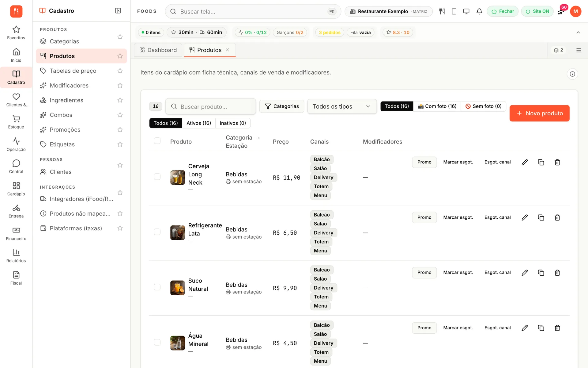Delete the Suco Natural product

click(x=557, y=273)
